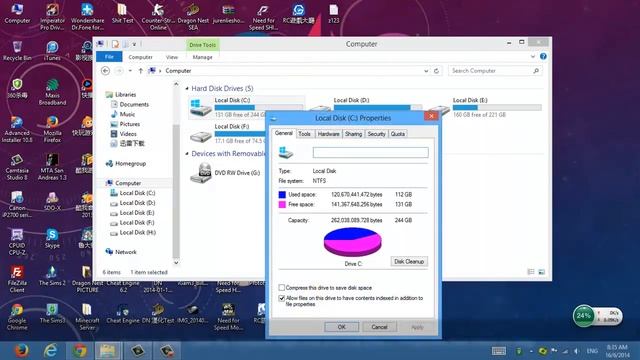Image resolution: width=640 pixels, height=360 pixels.
Task: Go up one level in Explorer
Action: (x=140, y=71)
